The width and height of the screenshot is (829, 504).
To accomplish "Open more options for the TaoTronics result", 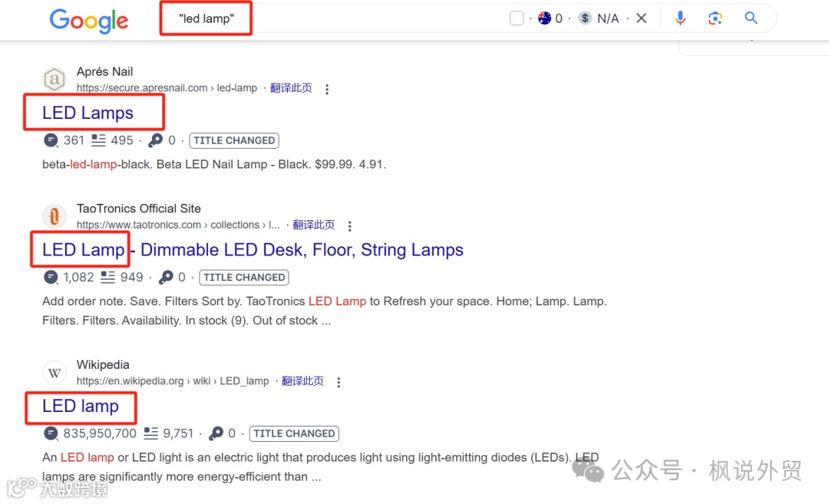I will point(350,226).
